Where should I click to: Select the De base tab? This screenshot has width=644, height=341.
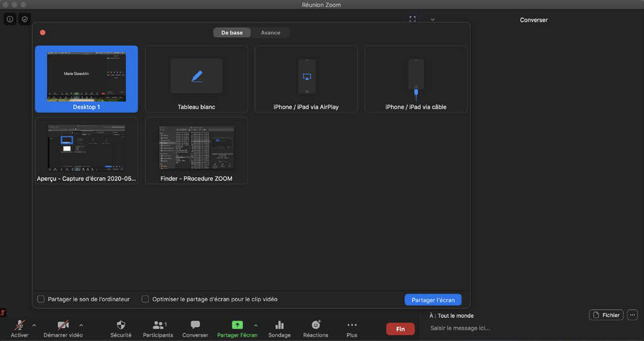(x=232, y=32)
